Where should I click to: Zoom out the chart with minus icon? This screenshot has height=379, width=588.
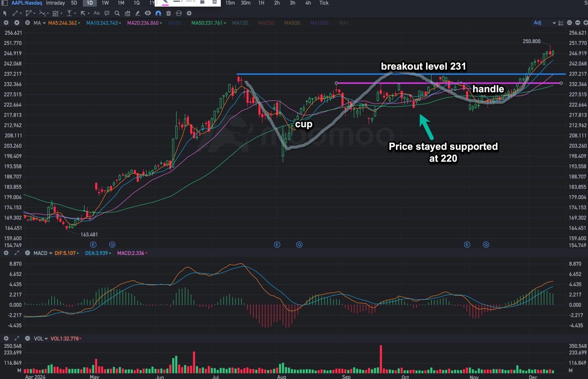[578, 23]
